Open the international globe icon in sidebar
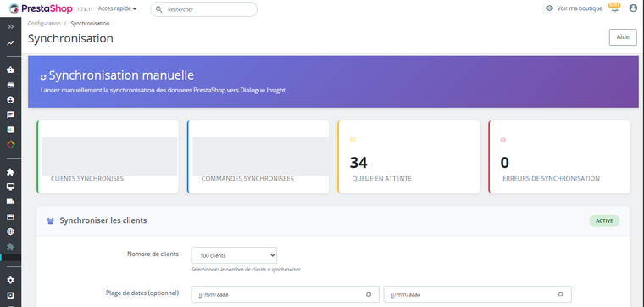Image resolution: width=644 pixels, height=307 pixels. (x=11, y=232)
